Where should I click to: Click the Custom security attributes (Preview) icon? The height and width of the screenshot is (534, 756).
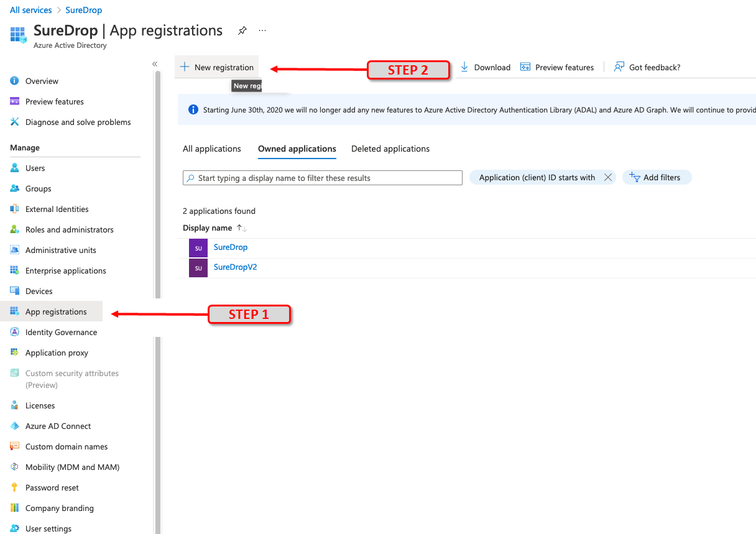tap(15, 373)
